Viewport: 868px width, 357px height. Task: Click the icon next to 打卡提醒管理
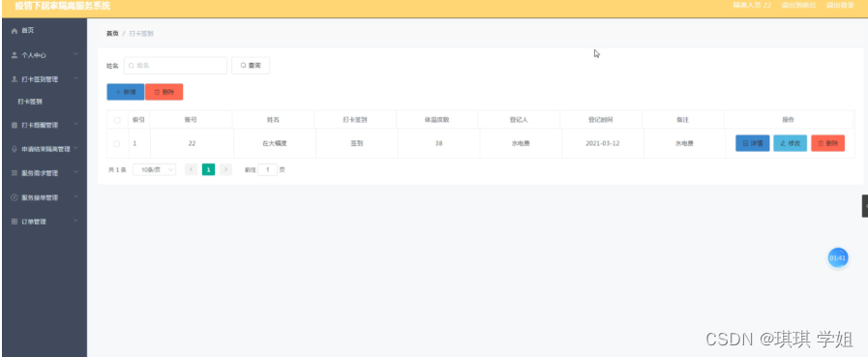(15, 125)
